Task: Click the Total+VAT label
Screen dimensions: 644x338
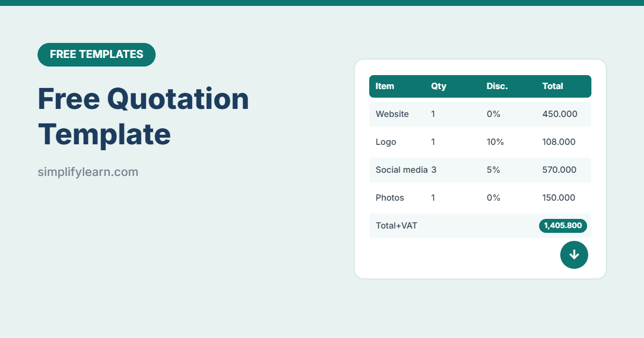Action: pyautogui.click(x=397, y=226)
